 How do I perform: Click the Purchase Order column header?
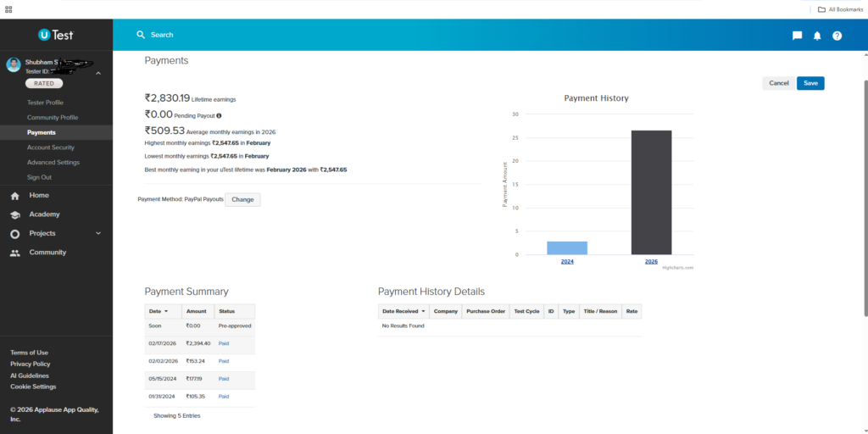(486, 311)
